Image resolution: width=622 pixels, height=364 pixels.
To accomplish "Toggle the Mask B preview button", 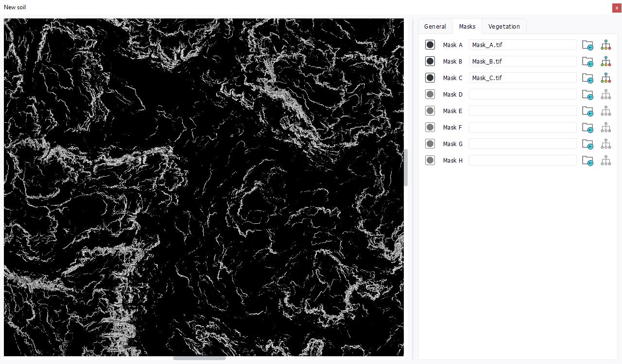I will 430,62.
